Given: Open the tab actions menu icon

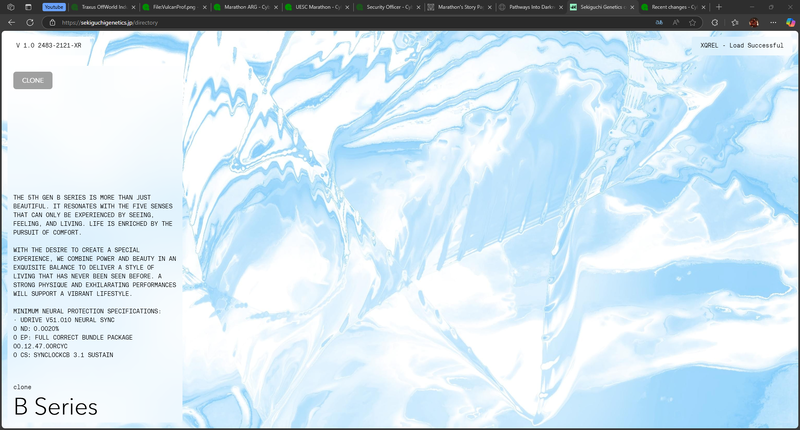Looking at the screenshot, I should point(29,7).
